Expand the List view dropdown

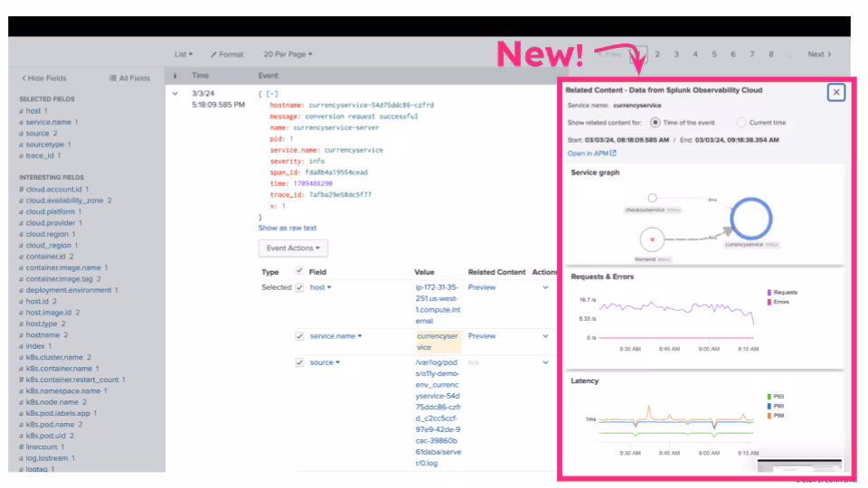point(184,54)
